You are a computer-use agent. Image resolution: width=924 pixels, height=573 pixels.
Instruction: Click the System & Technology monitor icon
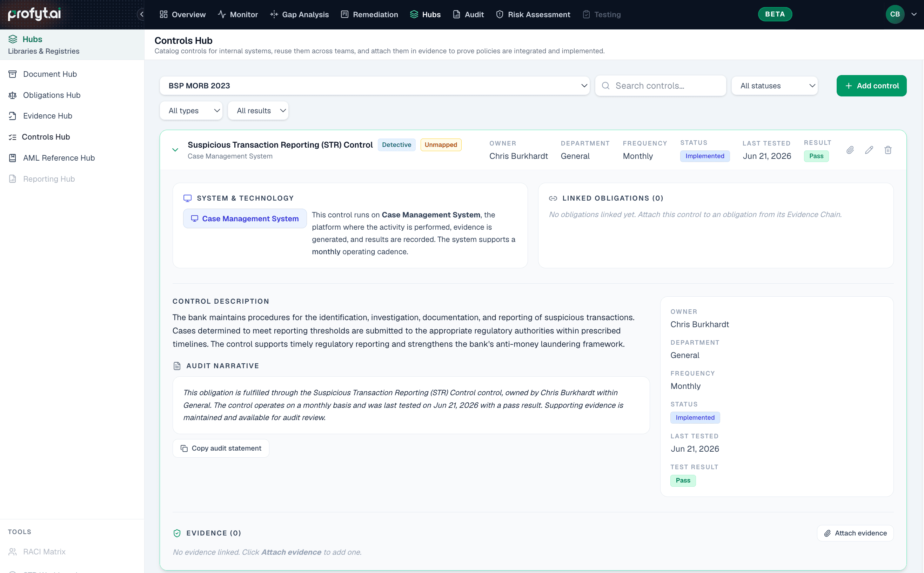[x=188, y=198]
